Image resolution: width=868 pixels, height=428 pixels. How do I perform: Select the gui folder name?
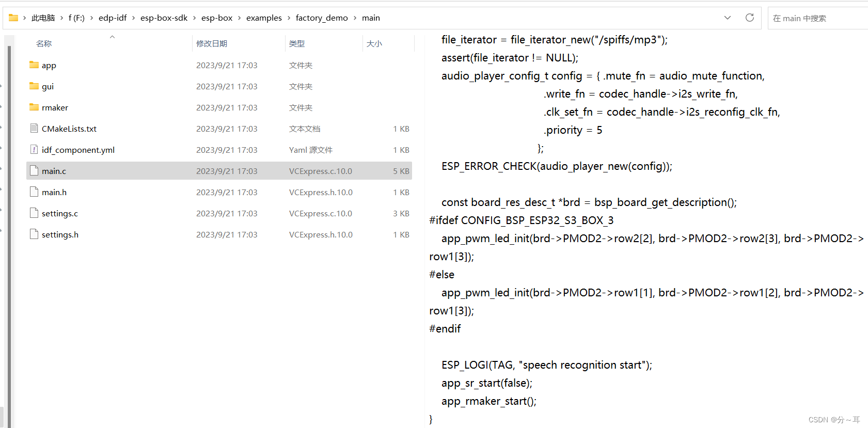click(48, 87)
